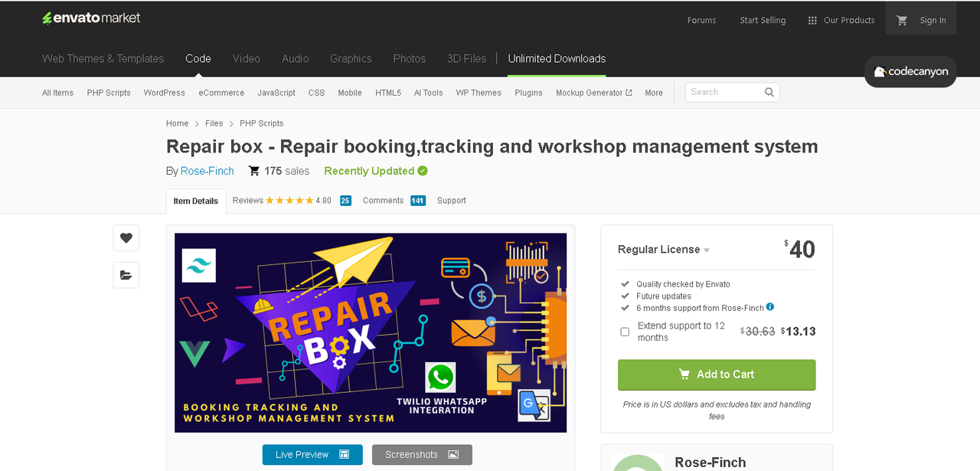980x471 pixels.
Task: Click the green Recently Updated checkmark badge
Action: [x=423, y=171]
